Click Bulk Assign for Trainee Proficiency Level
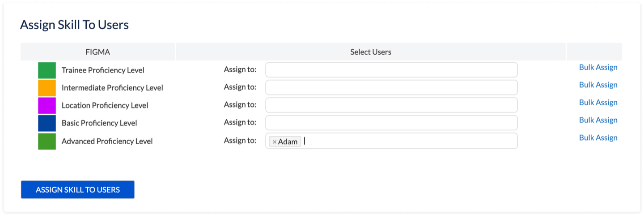644x216 pixels. pyautogui.click(x=598, y=67)
